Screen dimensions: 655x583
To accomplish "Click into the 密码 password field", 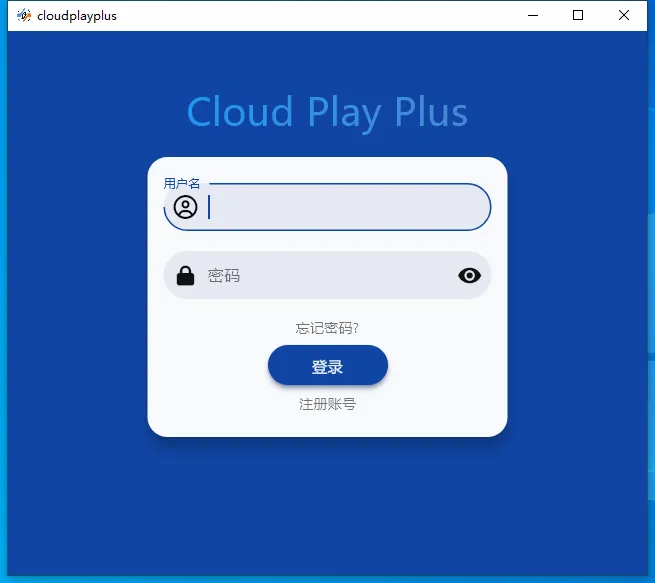I will (327, 275).
